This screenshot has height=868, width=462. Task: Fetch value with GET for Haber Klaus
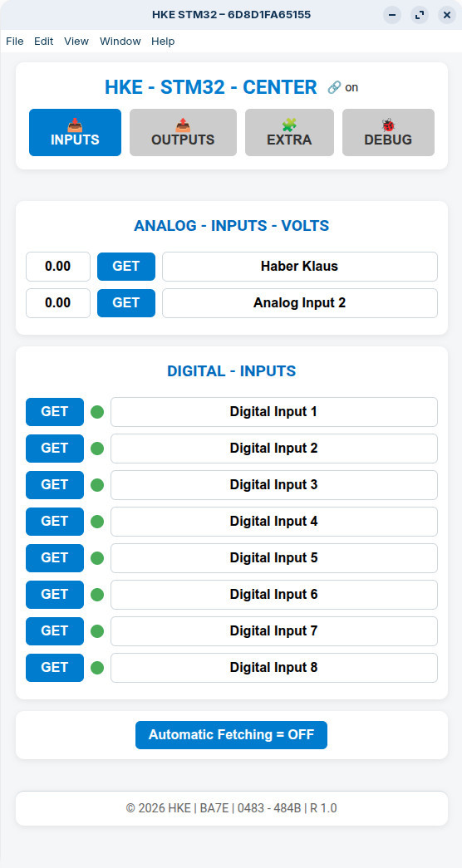(x=126, y=267)
